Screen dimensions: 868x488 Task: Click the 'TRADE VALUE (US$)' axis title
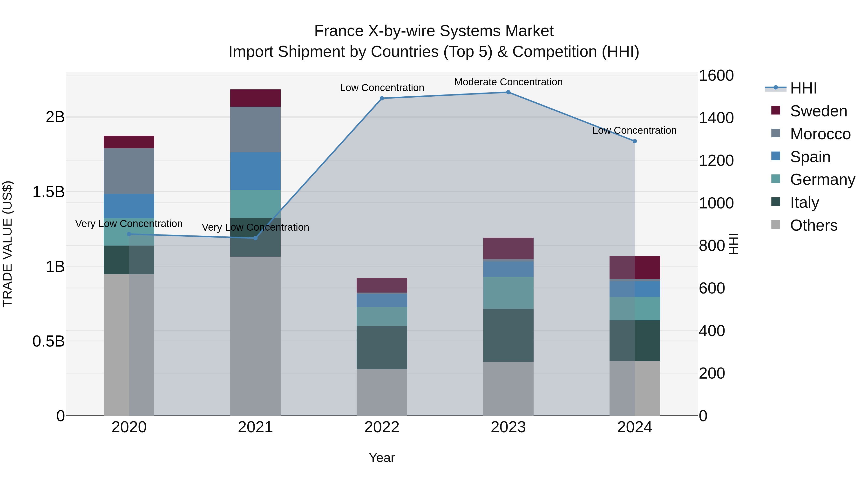(x=7, y=244)
